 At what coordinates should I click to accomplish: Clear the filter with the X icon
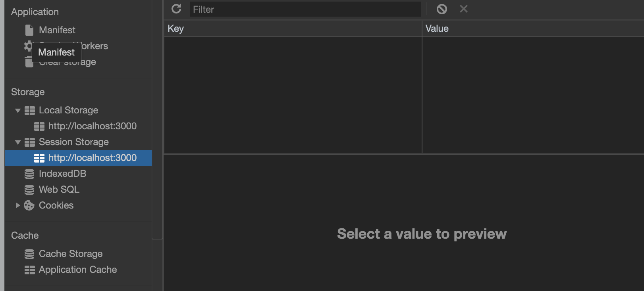463,9
